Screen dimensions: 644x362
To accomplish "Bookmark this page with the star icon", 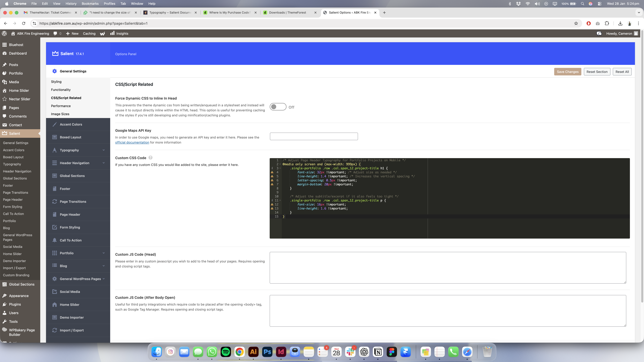I will point(576,24).
